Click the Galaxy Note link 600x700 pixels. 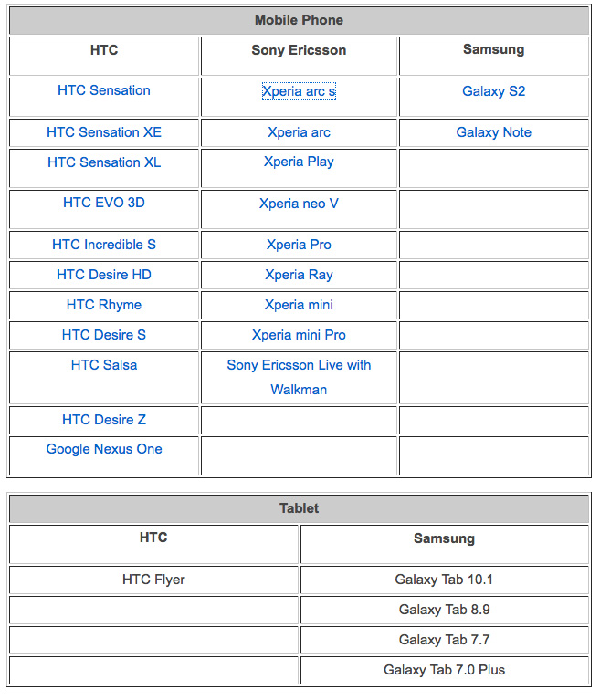pos(493,132)
